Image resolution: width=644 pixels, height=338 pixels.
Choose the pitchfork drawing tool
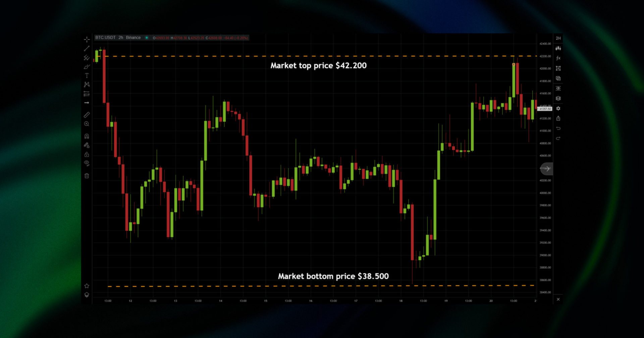click(x=87, y=58)
